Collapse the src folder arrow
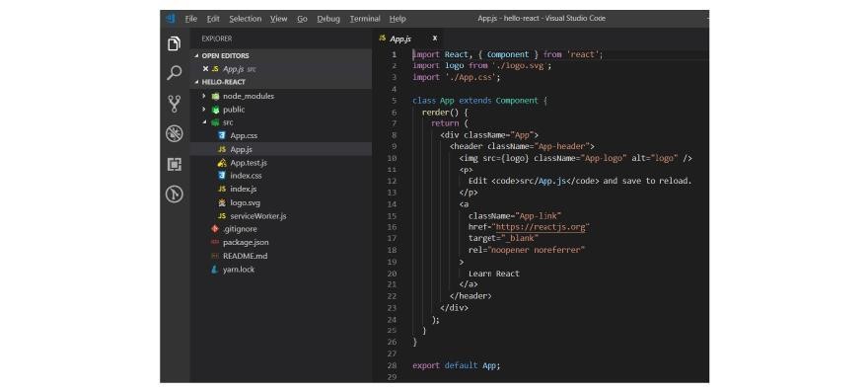868x392 pixels. [204, 122]
